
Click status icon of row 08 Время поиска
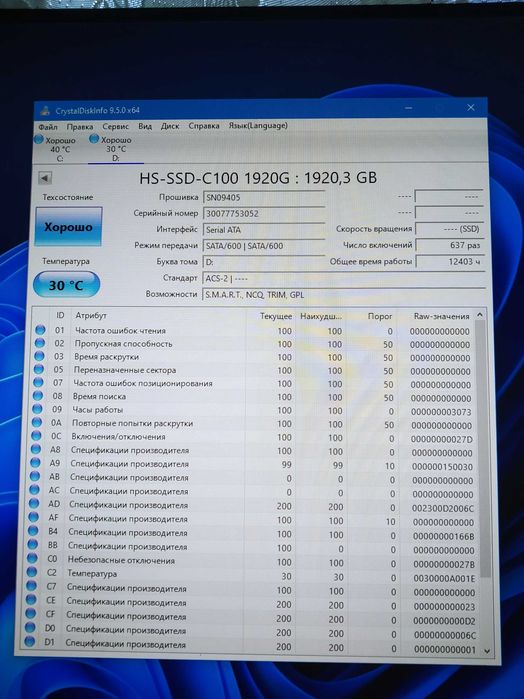[38, 396]
